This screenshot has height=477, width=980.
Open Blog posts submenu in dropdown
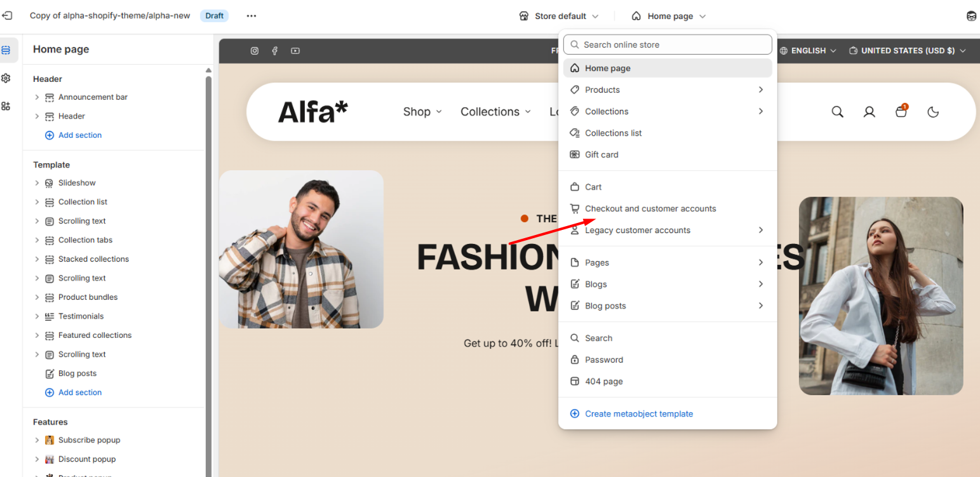point(668,306)
